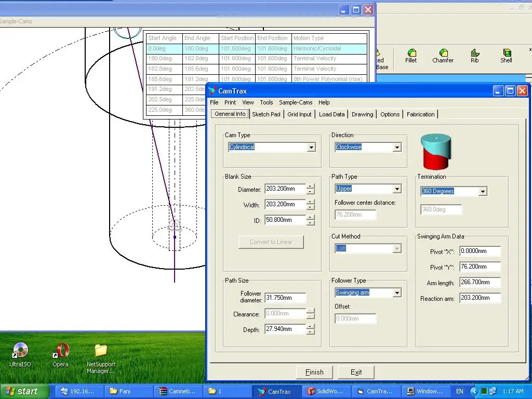Open the NetSupport Manager desktop folder

[x=101, y=351]
